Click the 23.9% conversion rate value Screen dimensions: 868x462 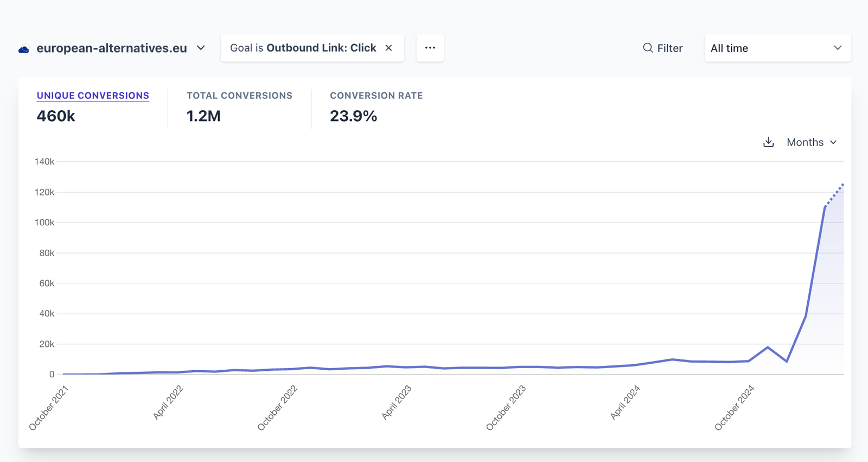tap(353, 116)
